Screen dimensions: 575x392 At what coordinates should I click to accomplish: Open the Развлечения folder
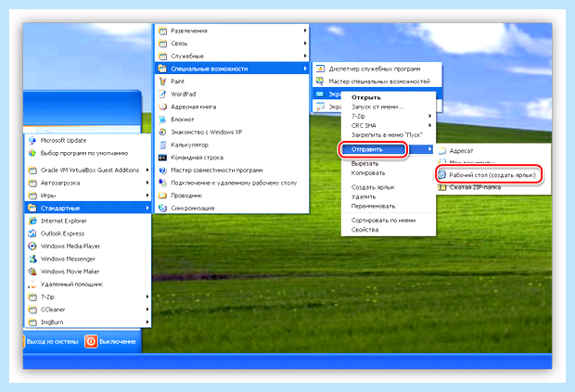(233, 31)
